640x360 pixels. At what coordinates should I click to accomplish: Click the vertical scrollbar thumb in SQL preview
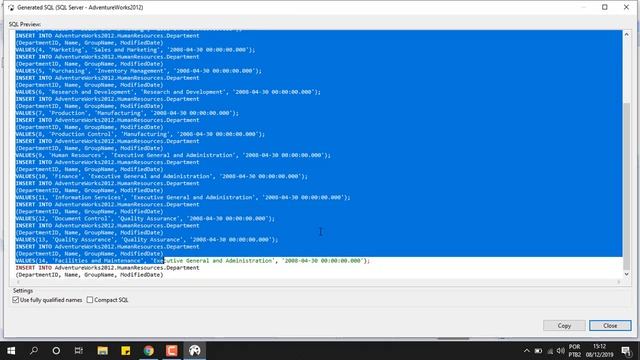627,186
